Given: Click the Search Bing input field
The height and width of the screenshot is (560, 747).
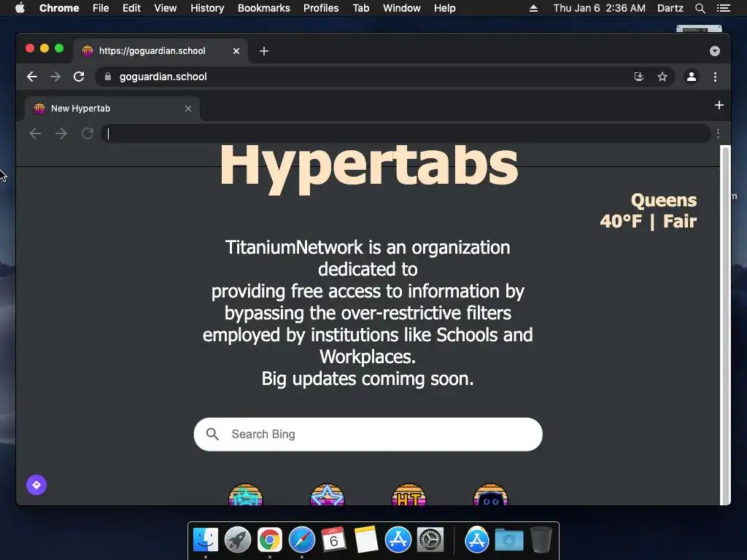Looking at the screenshot, I should (368, 435).
